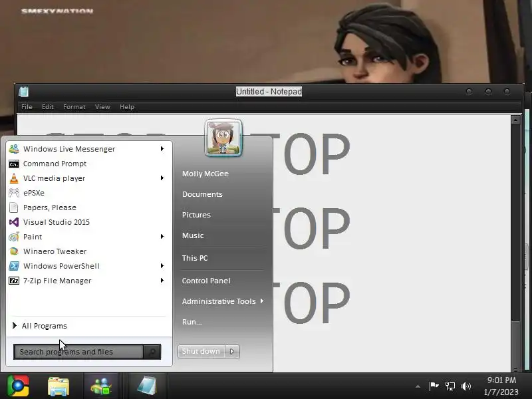Open Messenger from the taskbar
The height and width of the screenshot is (399, 532).
tap(101, 386)
